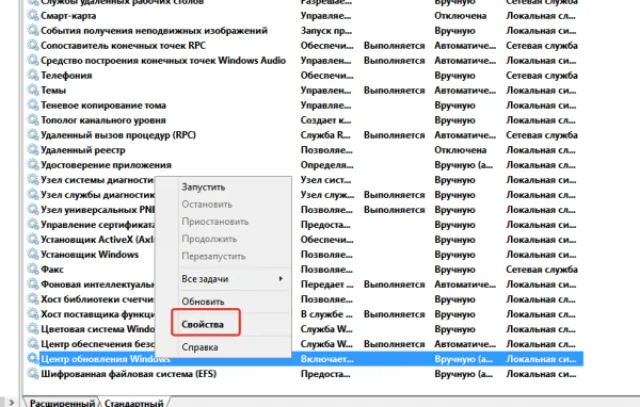640x407 pixels.
Task: Click gear icon of Центр обновления Windows
Action: (33, 359)
